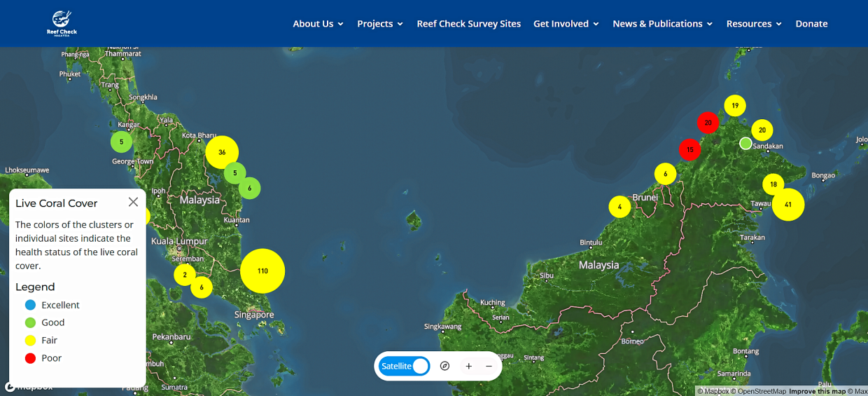Viewport: 868px width, 396px height.
Task: Zoom in using the plus button
Action: [469, 366]
